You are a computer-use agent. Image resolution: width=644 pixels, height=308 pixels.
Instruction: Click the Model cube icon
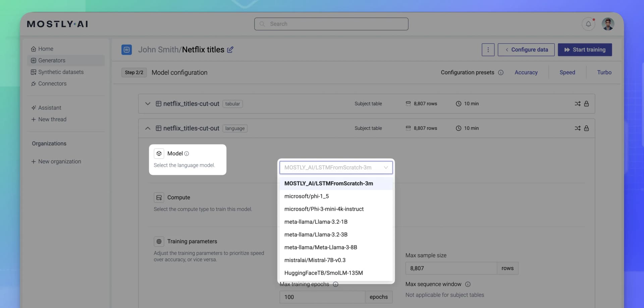pyautogui.click(x=159, y=154)
